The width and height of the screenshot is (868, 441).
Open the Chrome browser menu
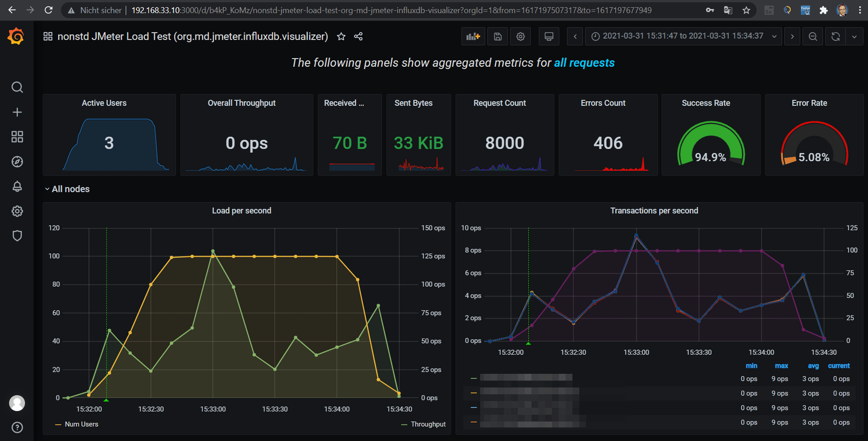(x=858, y=10)
